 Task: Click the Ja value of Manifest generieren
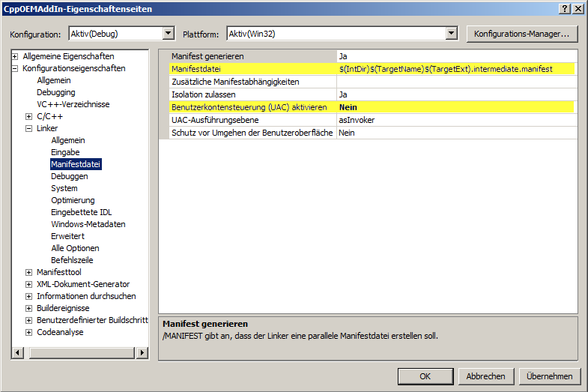coord(343,56)
